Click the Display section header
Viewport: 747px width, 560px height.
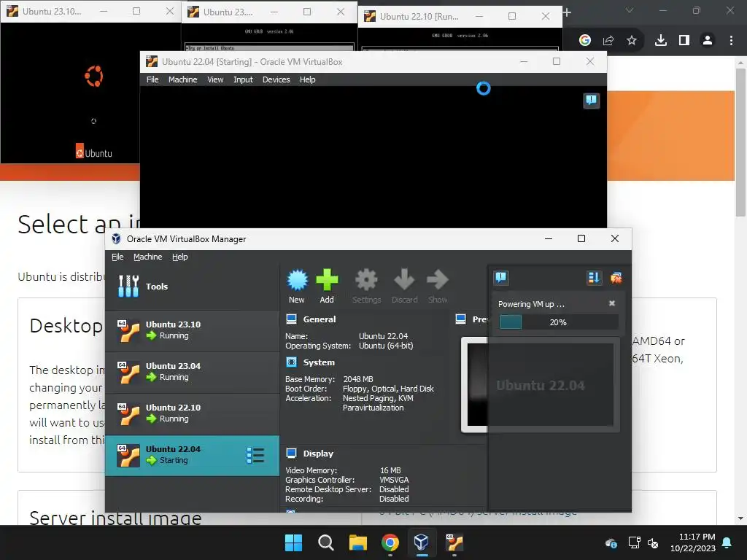click(x=318, y=454)
